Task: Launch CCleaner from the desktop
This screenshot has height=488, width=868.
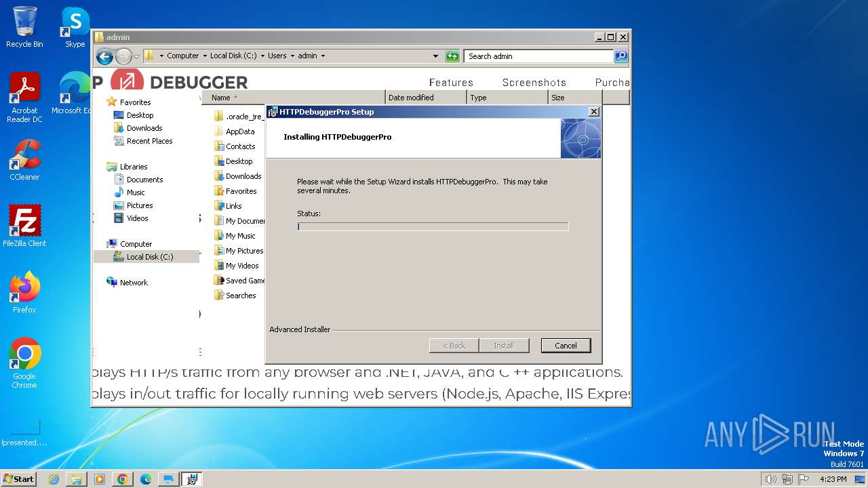Action: [24, 160]
